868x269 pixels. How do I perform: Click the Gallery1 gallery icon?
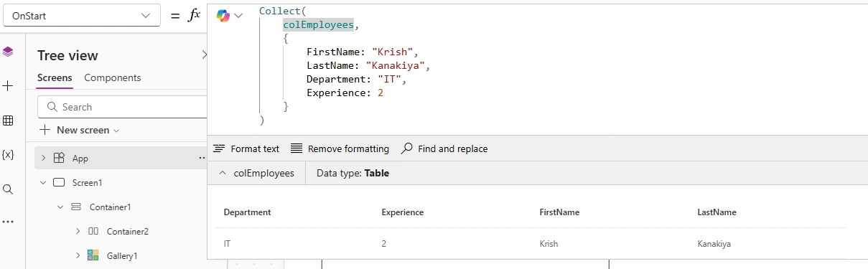tap(93, 255)
